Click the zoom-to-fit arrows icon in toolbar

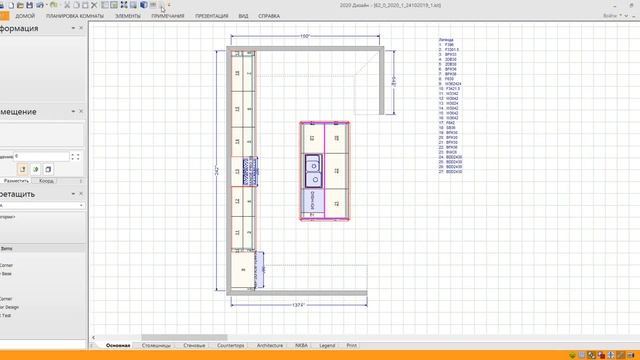click(x=124, y=5)
